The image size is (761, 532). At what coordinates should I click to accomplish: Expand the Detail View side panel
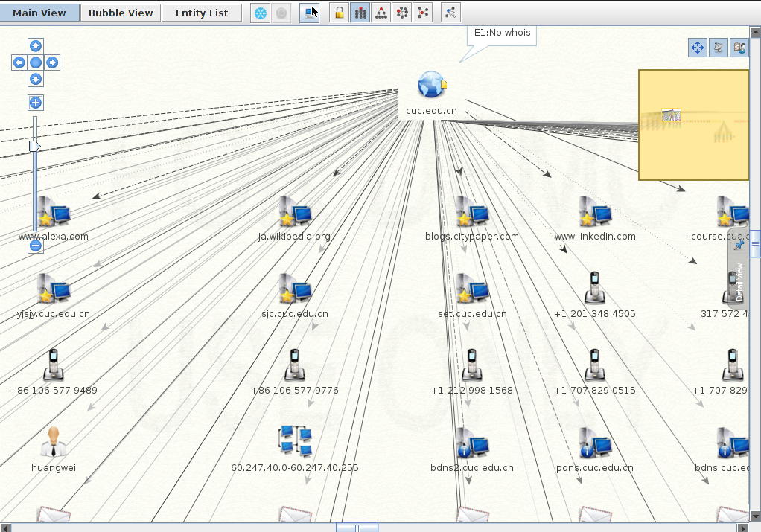coord(739,283)
